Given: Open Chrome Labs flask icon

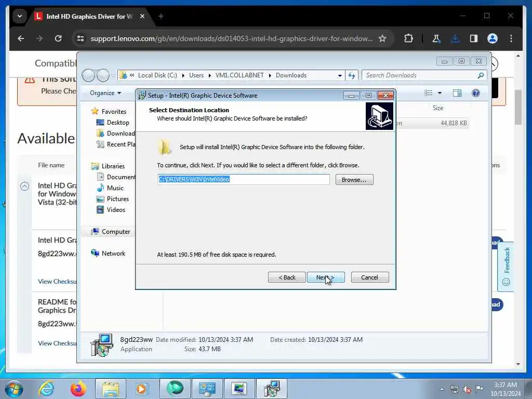Looking at the screenshot, I should [436, 38].
